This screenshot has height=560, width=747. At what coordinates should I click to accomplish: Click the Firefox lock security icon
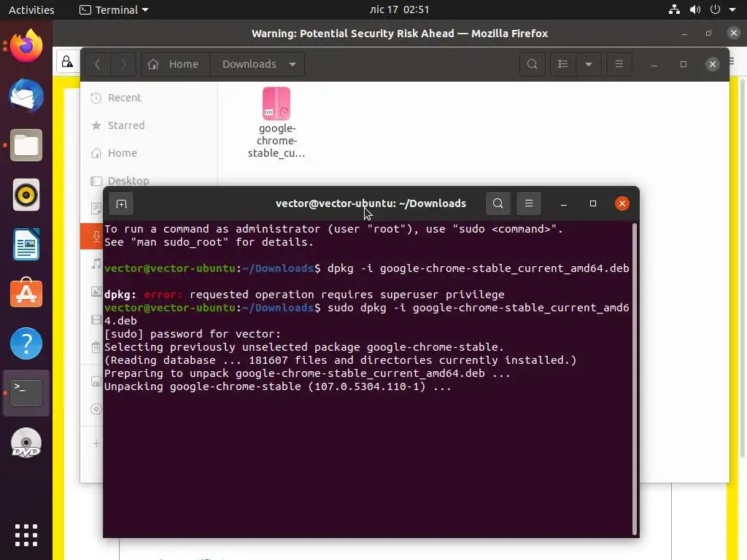point(67,62)
